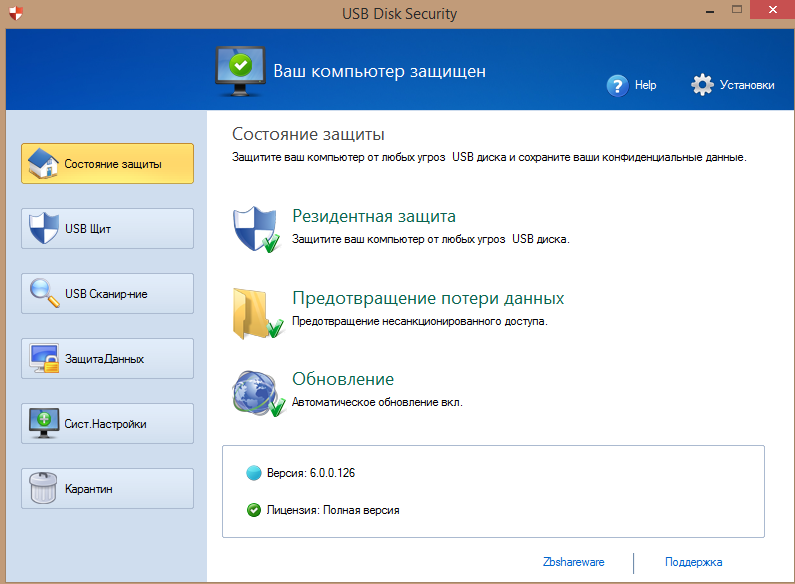Click the Автоматическое обновление вкл. text

(377, 402)
